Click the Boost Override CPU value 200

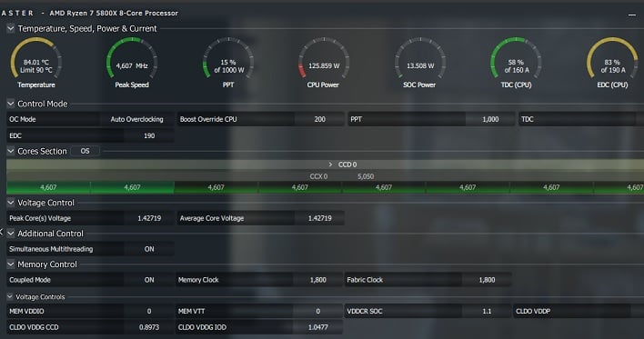point(319,119)
